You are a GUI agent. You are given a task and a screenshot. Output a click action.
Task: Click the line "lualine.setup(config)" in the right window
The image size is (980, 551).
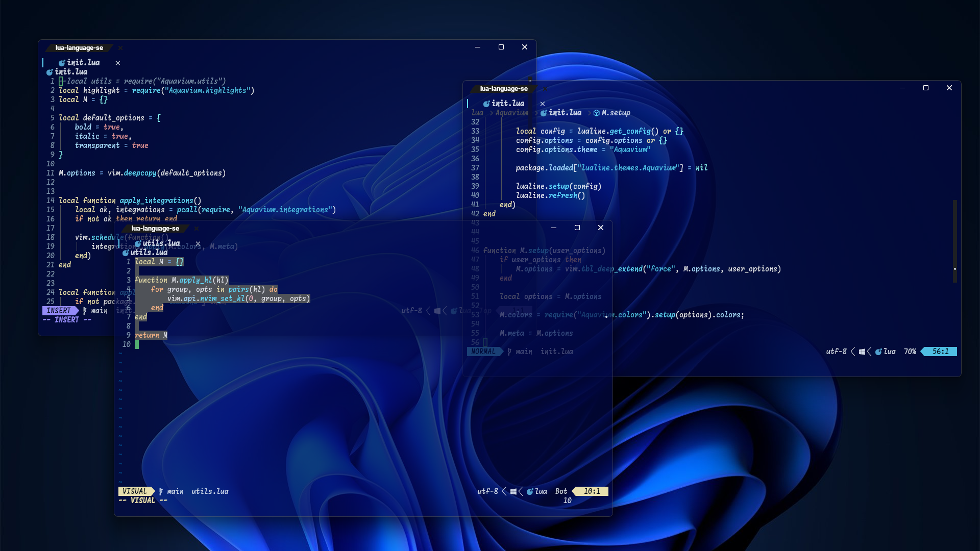coord(558,186)
